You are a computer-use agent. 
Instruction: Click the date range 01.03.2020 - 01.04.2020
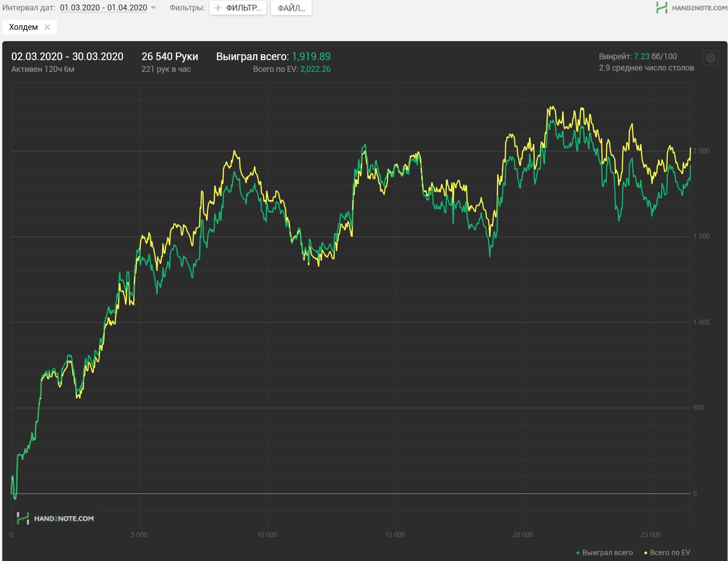coord(103,8)
